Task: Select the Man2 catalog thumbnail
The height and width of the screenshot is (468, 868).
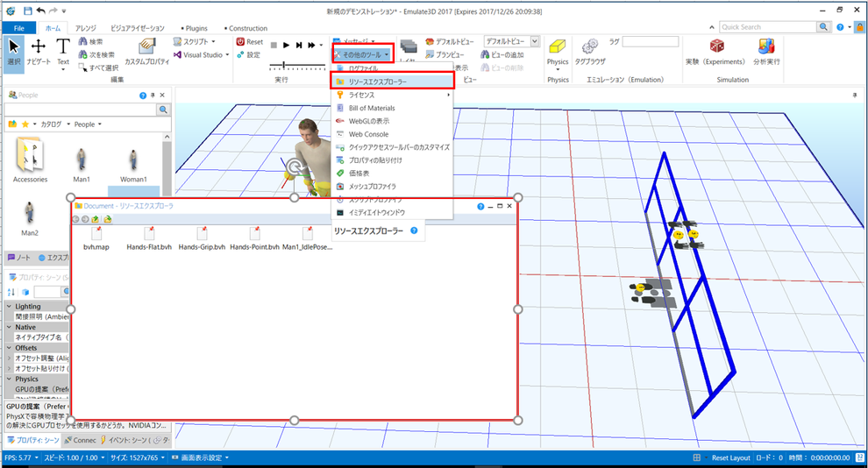Action: [x=30, y=218]
